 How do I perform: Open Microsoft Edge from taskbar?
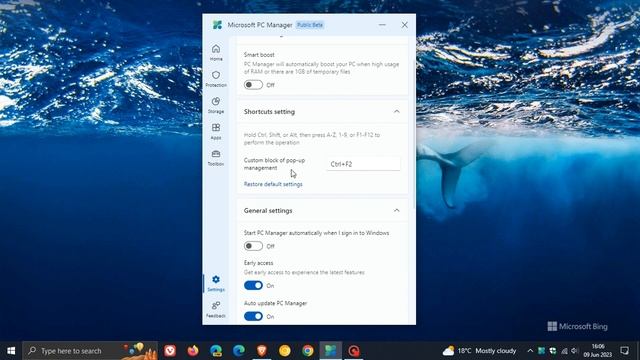coord(239,351)
